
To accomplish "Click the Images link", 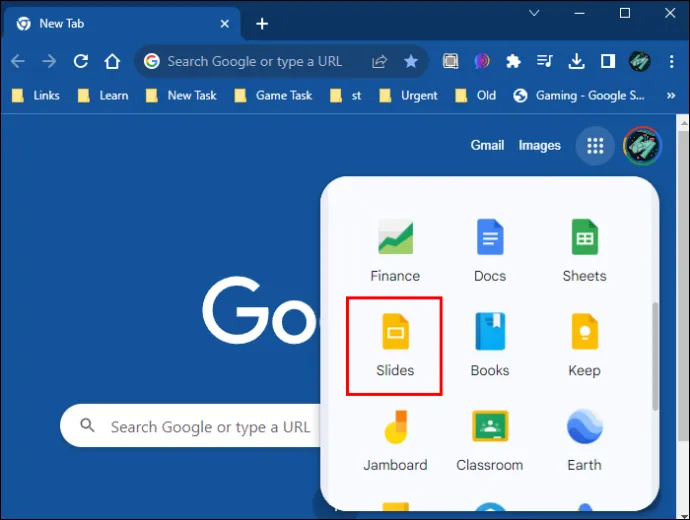I will tap(540, 146).
